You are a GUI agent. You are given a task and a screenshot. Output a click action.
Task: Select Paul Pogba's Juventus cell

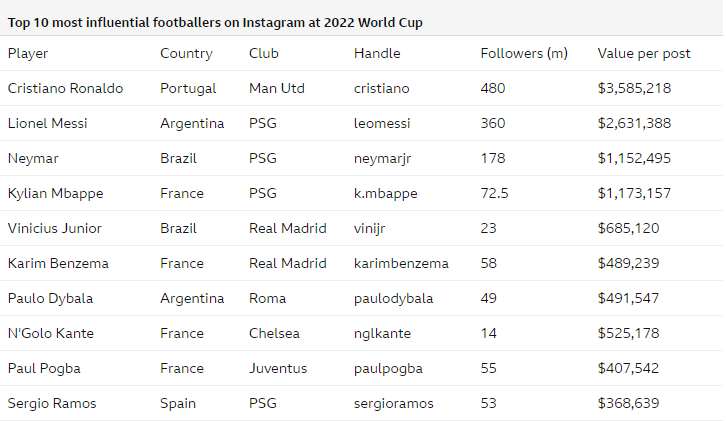pyautogui.click(x=278, y=368)
